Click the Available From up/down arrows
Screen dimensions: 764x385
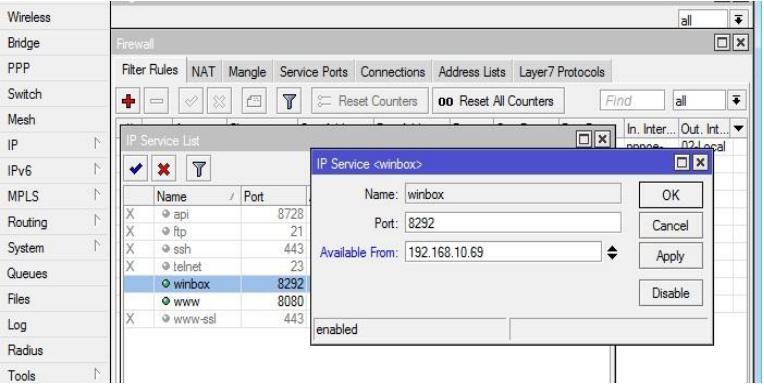(612, 252)
